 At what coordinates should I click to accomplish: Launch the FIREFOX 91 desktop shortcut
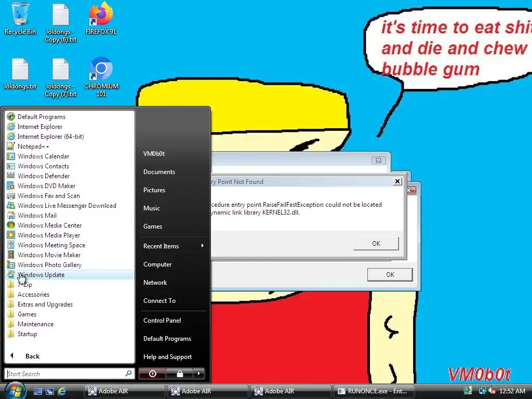(x=101, y=19)
